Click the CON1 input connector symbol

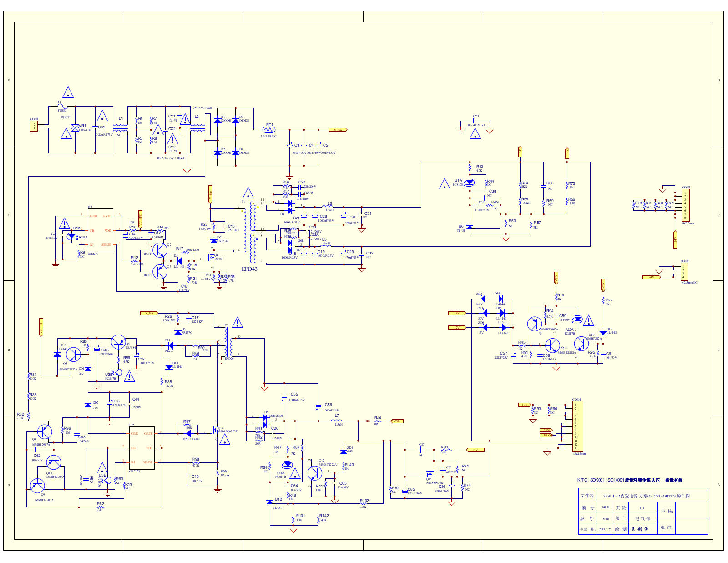(34, 126)
